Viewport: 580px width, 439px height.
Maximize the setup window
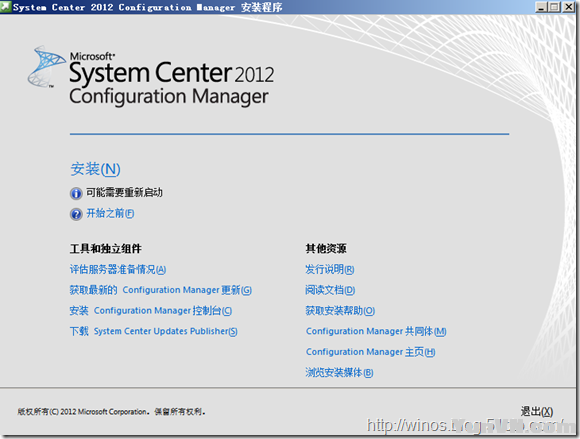tap(554, 7)
